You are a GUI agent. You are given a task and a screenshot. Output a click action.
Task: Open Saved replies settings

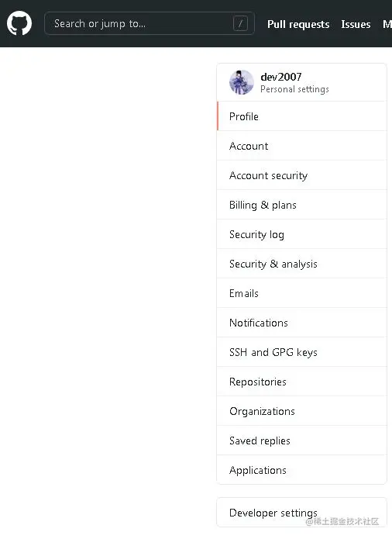pyautogui.click(x=302, y=441)
